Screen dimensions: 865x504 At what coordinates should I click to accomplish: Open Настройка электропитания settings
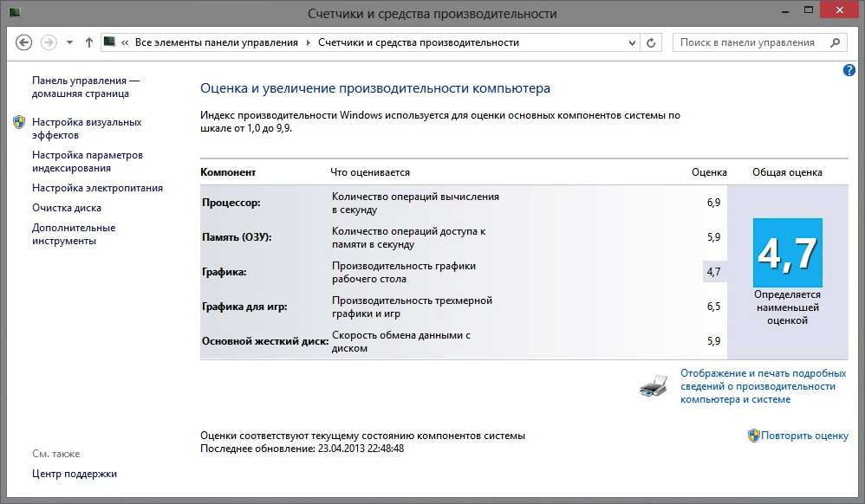pyautogui.click(x=97, y=188)
